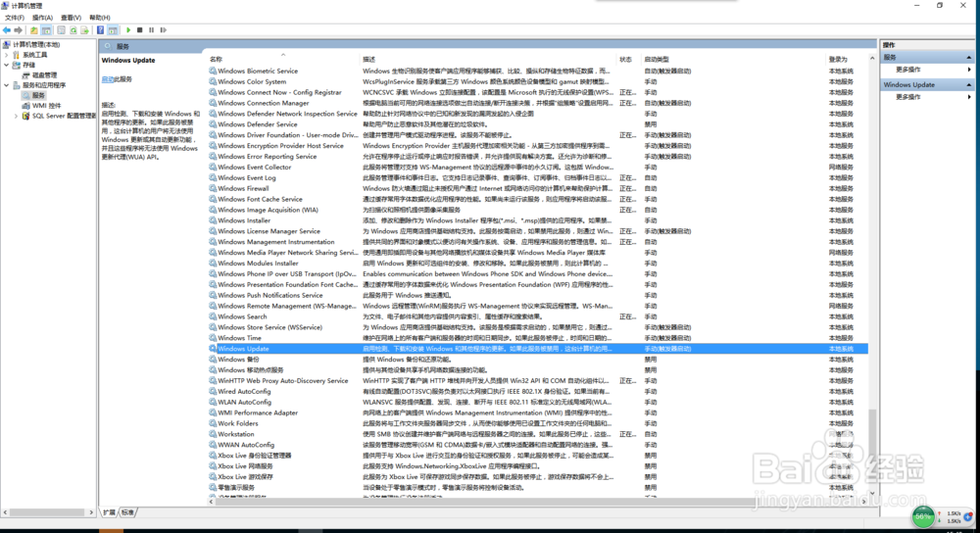
Task: Click the SQL Server 配置管理器 tree icon
Action: (x=26, y=116)
